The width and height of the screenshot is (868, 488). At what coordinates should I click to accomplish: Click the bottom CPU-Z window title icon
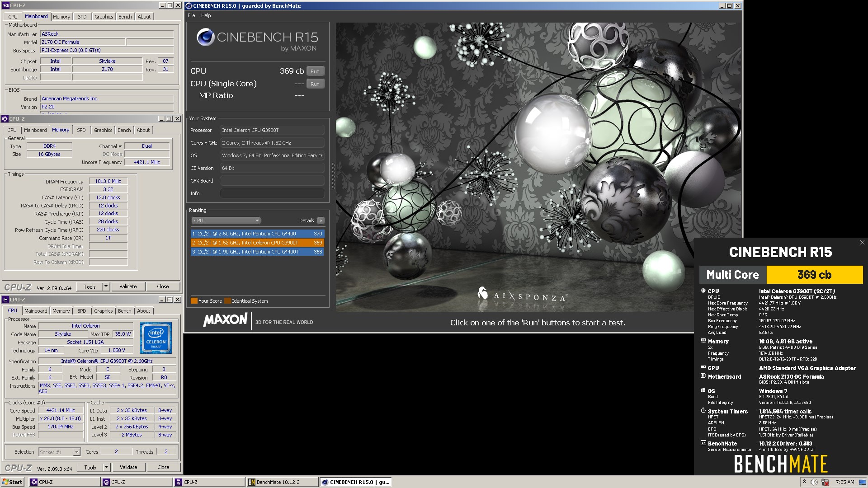5,300
